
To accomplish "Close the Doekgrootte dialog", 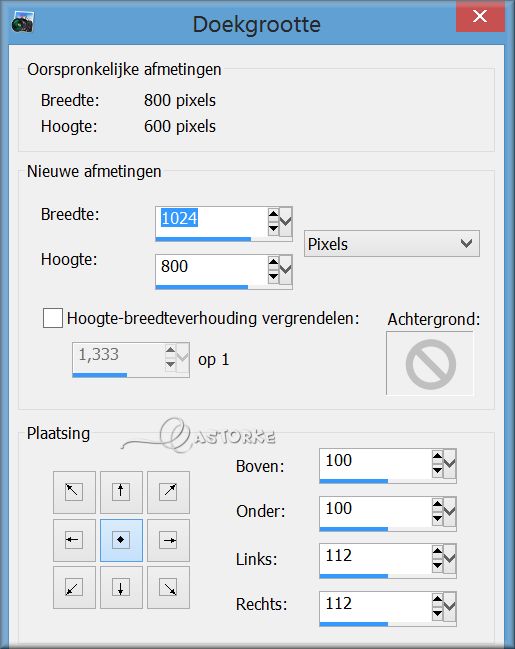I will tap(480, 16).
